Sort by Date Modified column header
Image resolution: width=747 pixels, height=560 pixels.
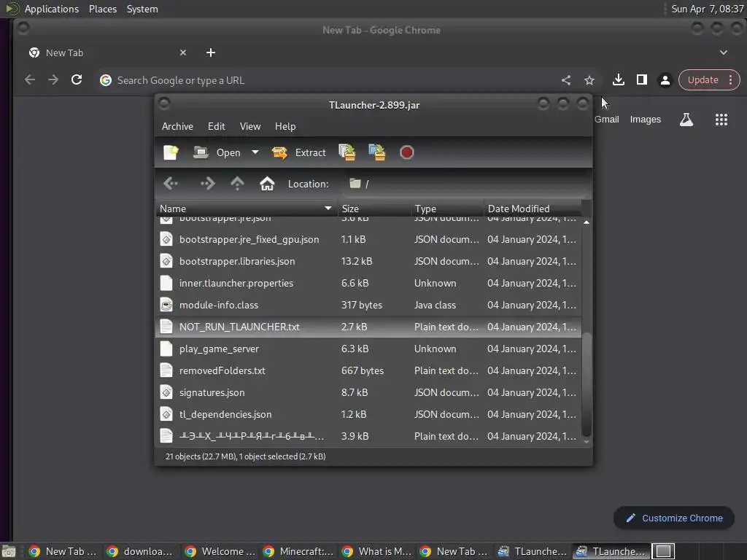(x=533, y=209)
